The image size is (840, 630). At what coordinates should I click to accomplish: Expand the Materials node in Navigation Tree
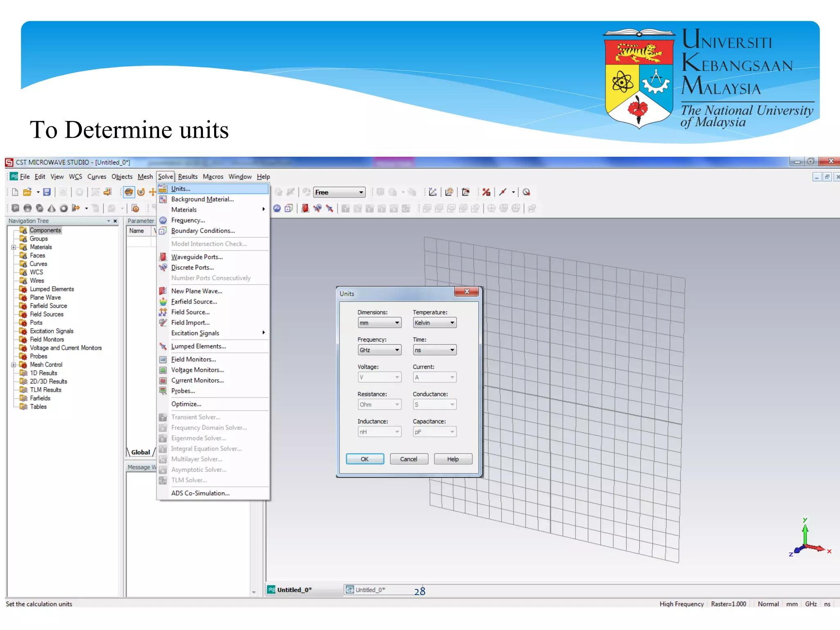tap(14, 247)
